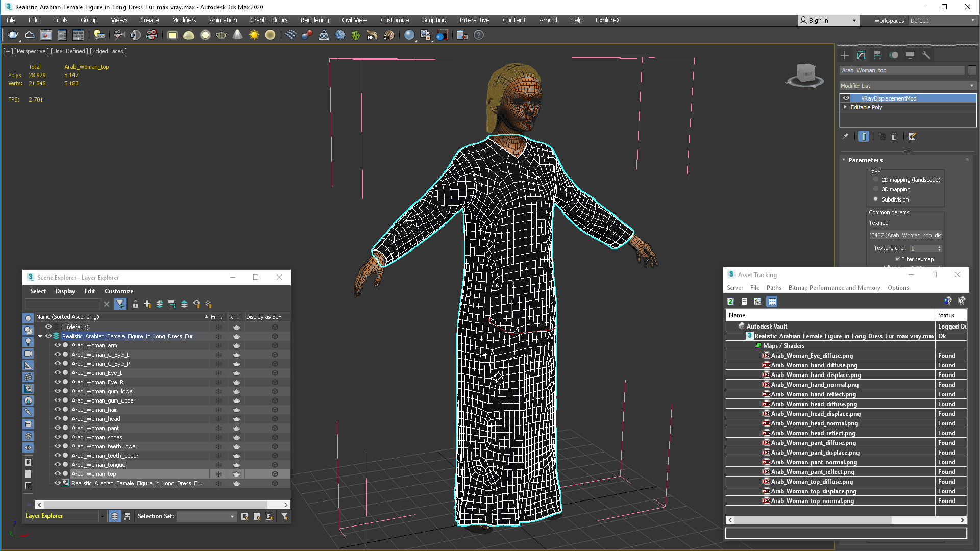
Task: Open the Utilities wrench tab
Action: click(926, 55)
